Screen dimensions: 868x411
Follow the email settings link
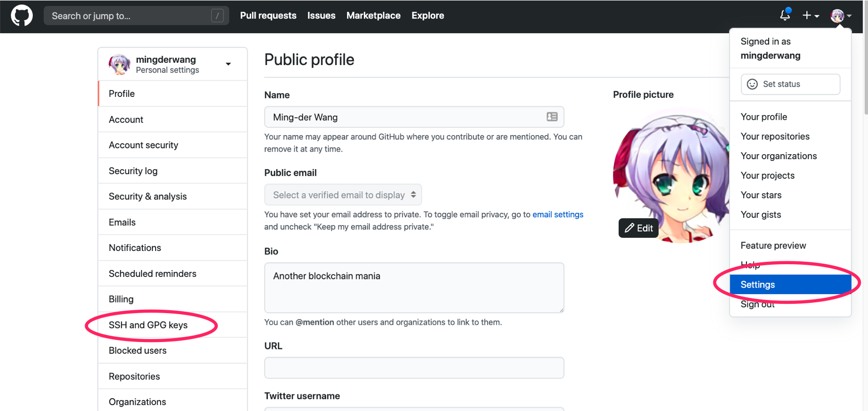(558, 214)
